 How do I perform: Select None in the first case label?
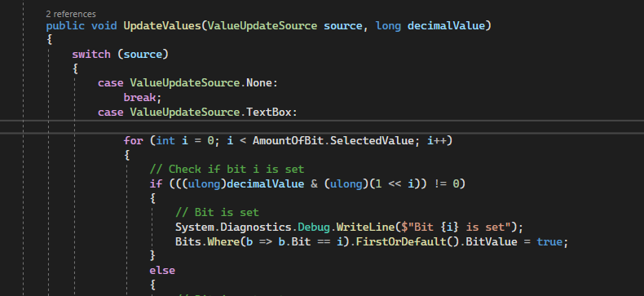pos(259,83)
